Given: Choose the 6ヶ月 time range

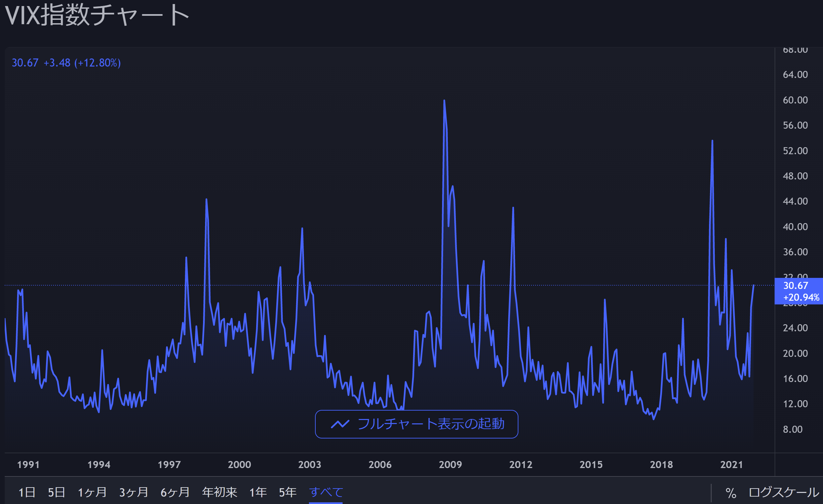Looking at the screenshot, I should (x=175, y=492).
